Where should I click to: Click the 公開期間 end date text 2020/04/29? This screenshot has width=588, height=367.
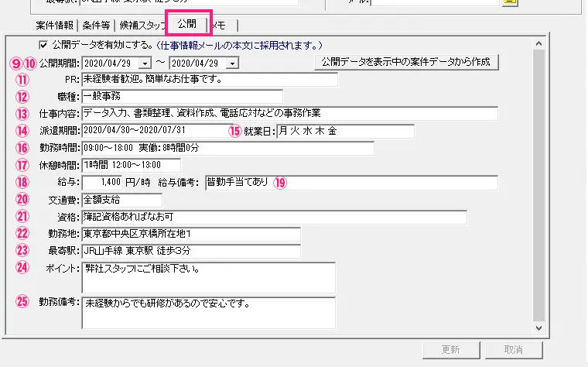coord(195,63)
